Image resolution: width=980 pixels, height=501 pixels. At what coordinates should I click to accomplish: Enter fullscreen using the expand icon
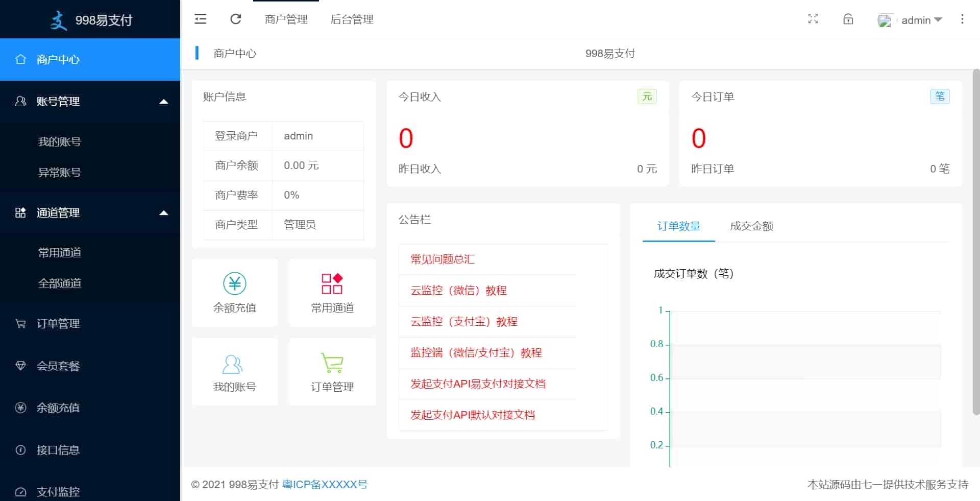tap(813, 19)
